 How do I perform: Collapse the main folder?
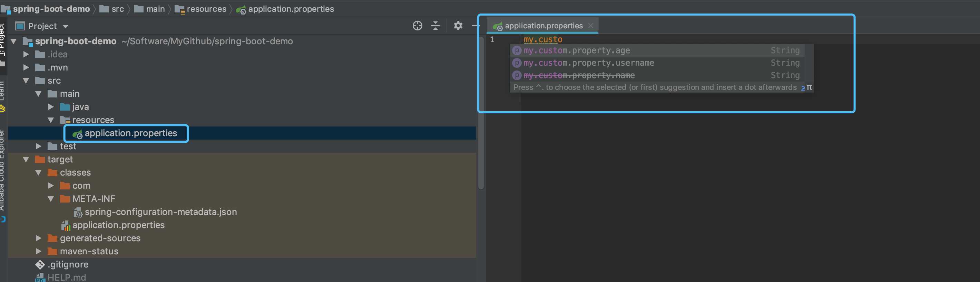tap(38, 94)
